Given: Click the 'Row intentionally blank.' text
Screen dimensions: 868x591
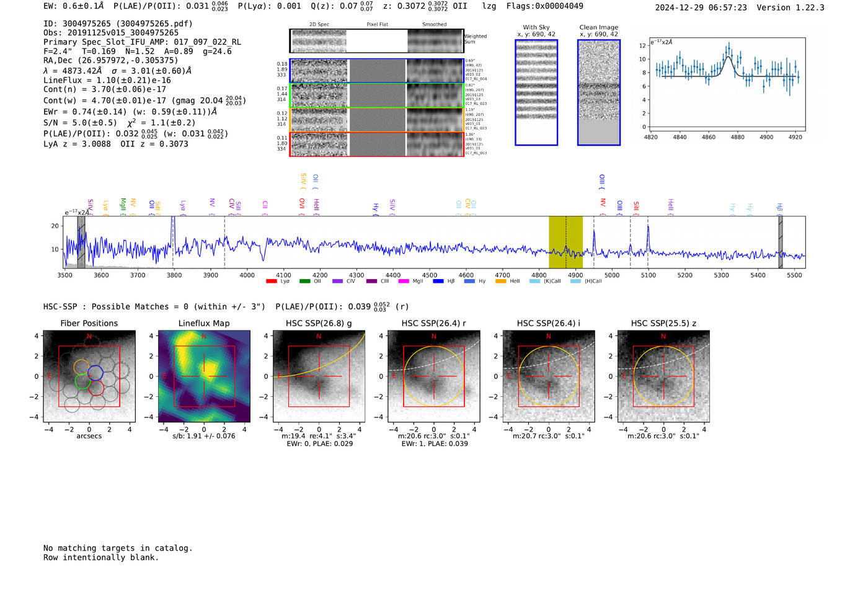Looking at the screenshot, I should tap(101, 558).
